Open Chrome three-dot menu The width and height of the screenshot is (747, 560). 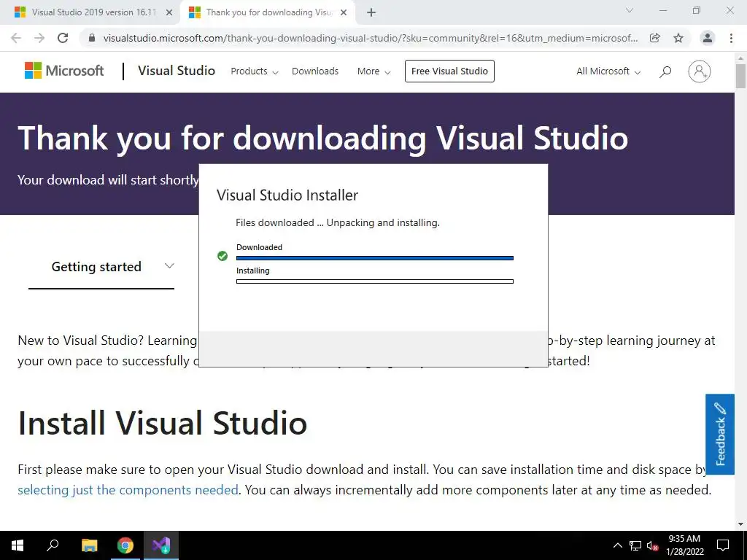click(x=731, y=38)
